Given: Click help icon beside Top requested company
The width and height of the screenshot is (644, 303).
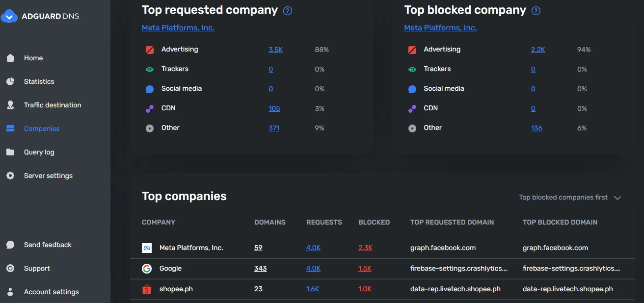Looking at the screenshot, I should [x=288, y=11].
